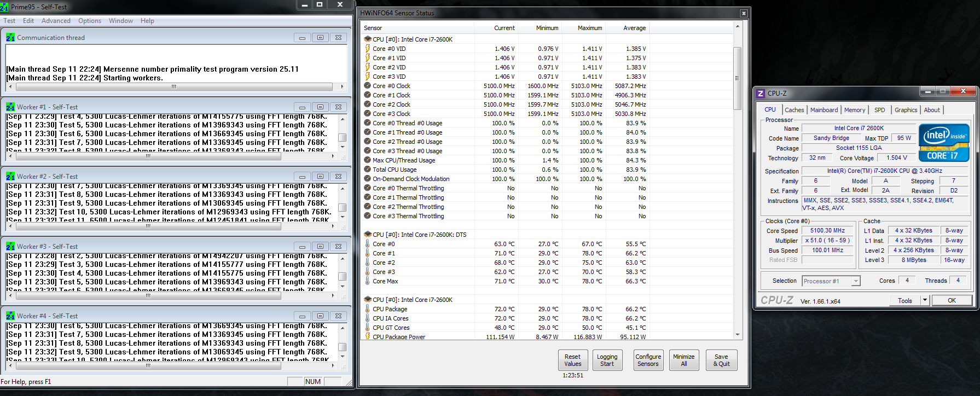Click the CPU-Z title bar Z icon
This screenshot has height=396, width=980.
[x=761, y=93]
